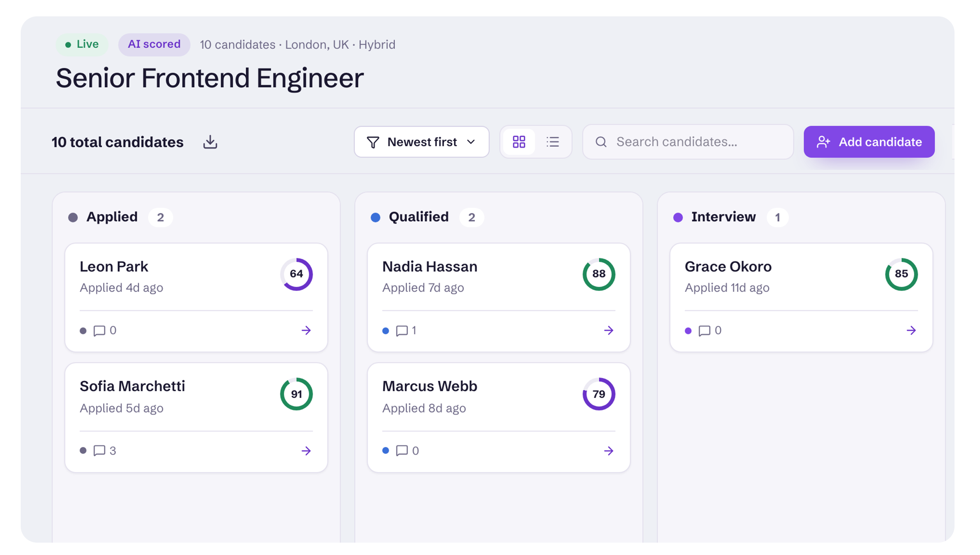Click 'Applied 8d ago' text

[424, 408]
